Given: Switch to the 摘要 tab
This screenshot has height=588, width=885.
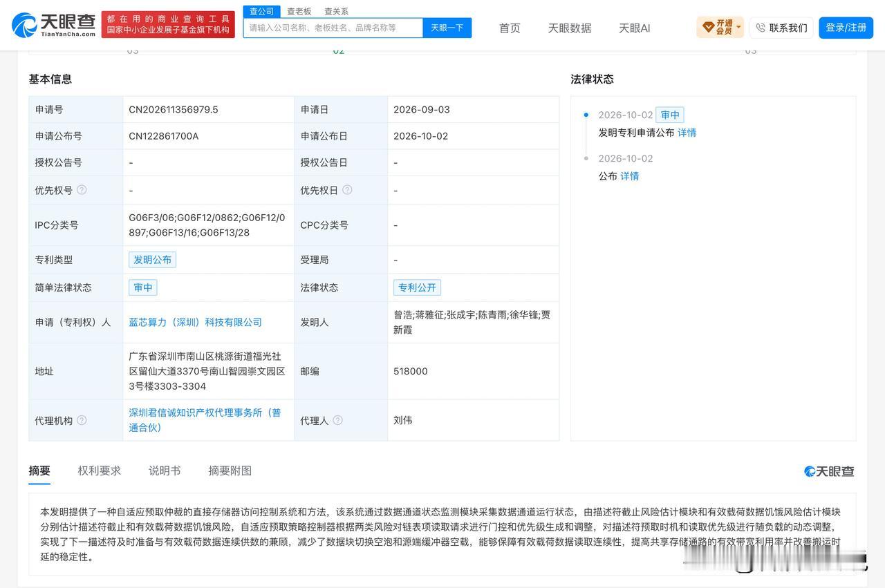Looking at the screenshot, I should 39,471.
